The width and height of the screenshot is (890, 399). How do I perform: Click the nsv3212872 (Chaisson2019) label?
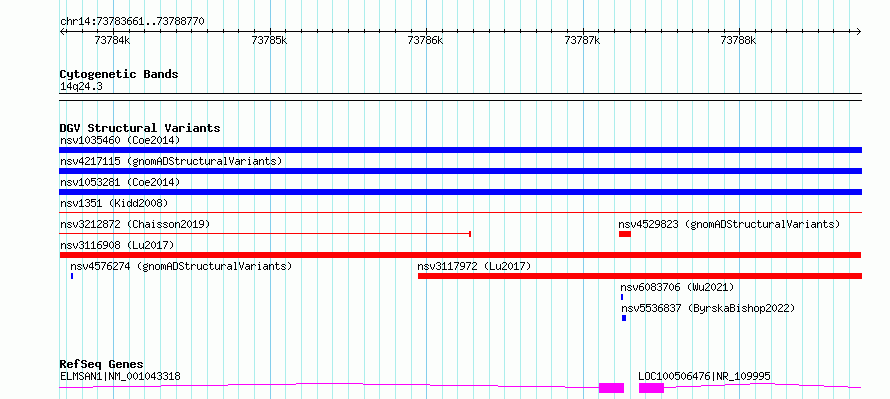(x=135, y=224)
